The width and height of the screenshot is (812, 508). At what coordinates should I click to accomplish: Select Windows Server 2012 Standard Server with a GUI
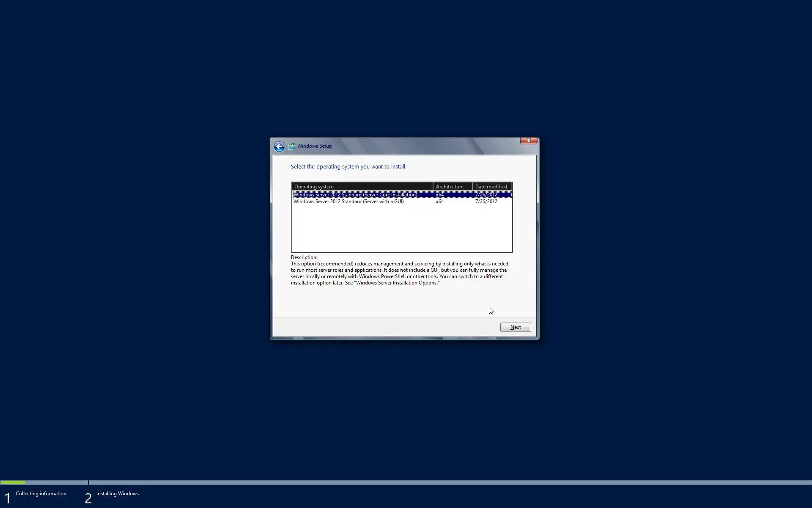[x=348, y=202]
